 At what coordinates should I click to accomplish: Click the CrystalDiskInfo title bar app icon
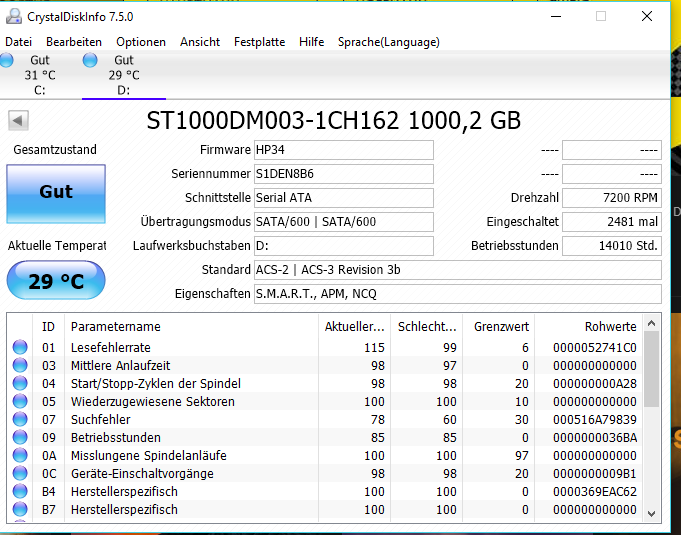(x=14, y=17)
